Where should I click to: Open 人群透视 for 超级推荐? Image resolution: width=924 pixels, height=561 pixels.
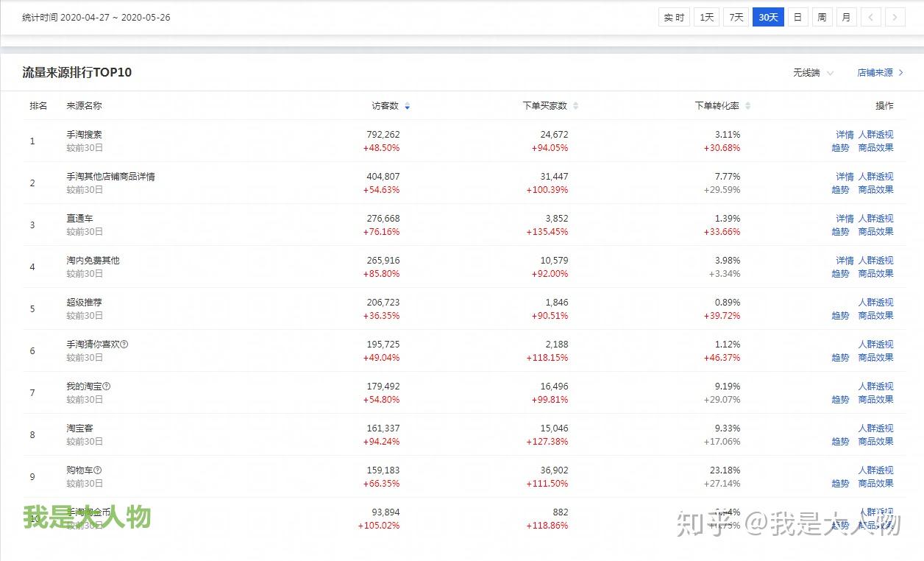tap(875, 303)
